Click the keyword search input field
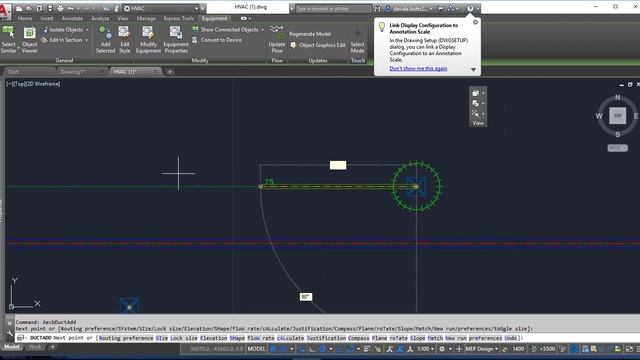 (x=333, y=9)
